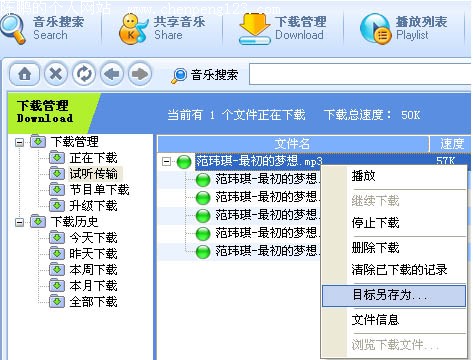Go forward with the right arrow button
The width and height of the screenshot is (473, 360).
coord(140,74)
